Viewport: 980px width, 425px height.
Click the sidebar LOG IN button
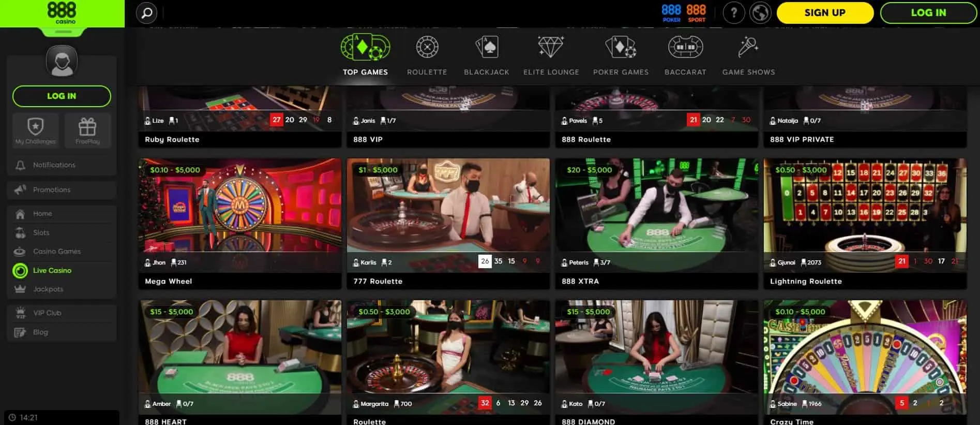[x=62, y=96]
